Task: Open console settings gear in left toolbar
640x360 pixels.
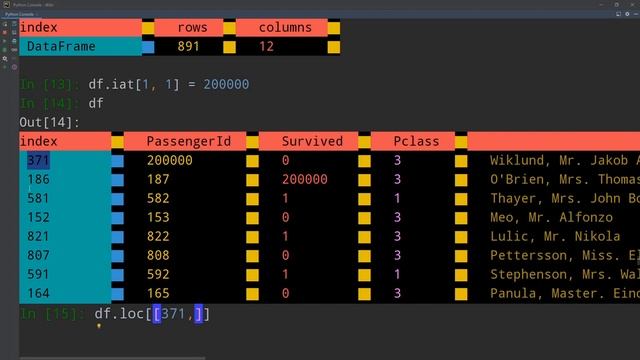Action: click(x=4, y=59)
